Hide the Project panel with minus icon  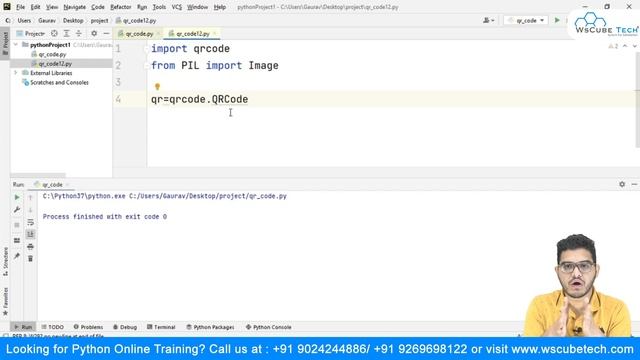pyautogui.click(x=107, y=33)
